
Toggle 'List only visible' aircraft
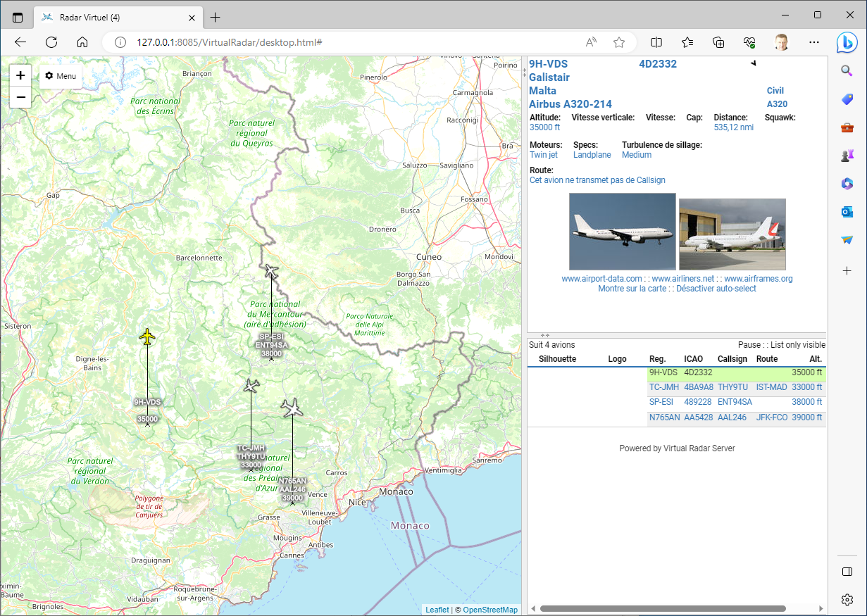click(798, 345)
